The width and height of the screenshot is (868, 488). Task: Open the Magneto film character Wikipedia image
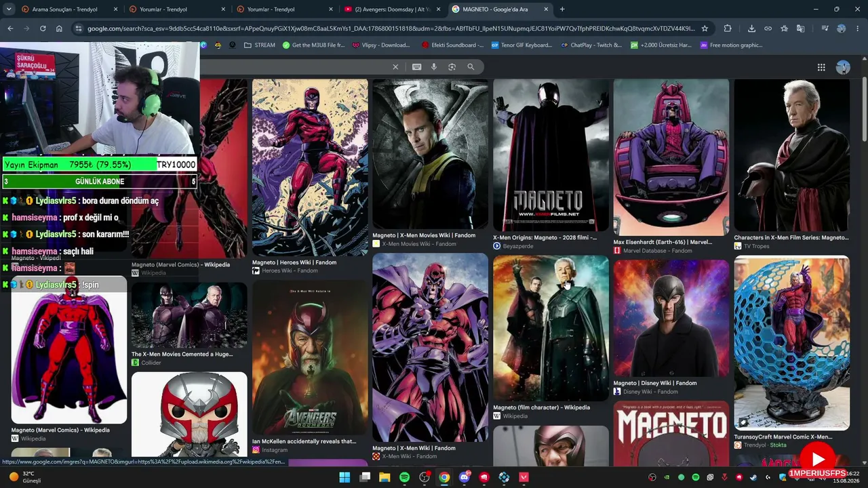click(x=551, y=328)
